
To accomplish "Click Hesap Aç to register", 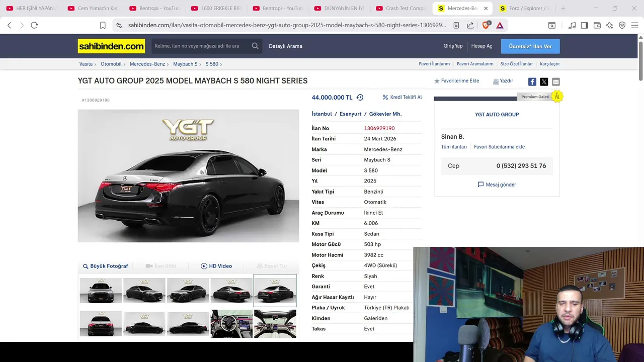I will (481, 46).
